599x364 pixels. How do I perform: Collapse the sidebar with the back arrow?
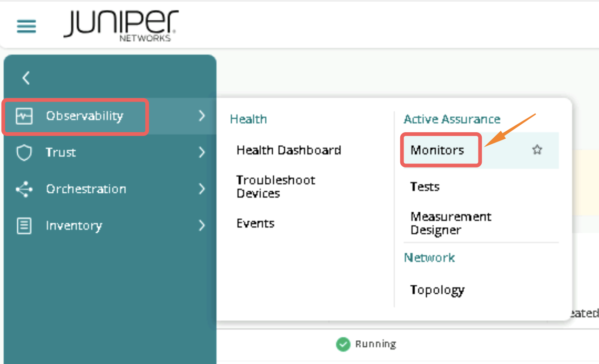click(26, 78)
